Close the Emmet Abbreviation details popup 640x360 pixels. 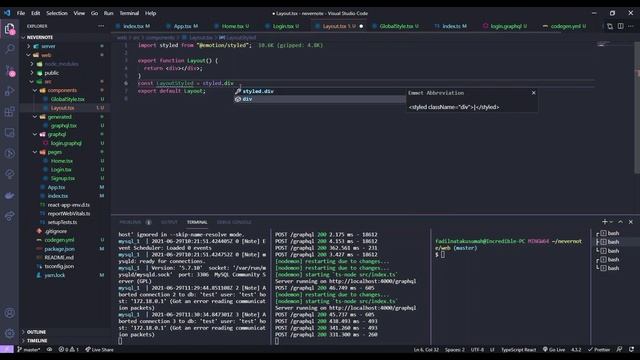533,93
